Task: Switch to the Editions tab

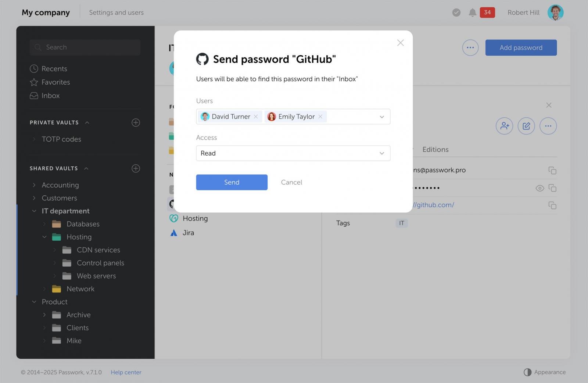Action: tap(435, 149)
